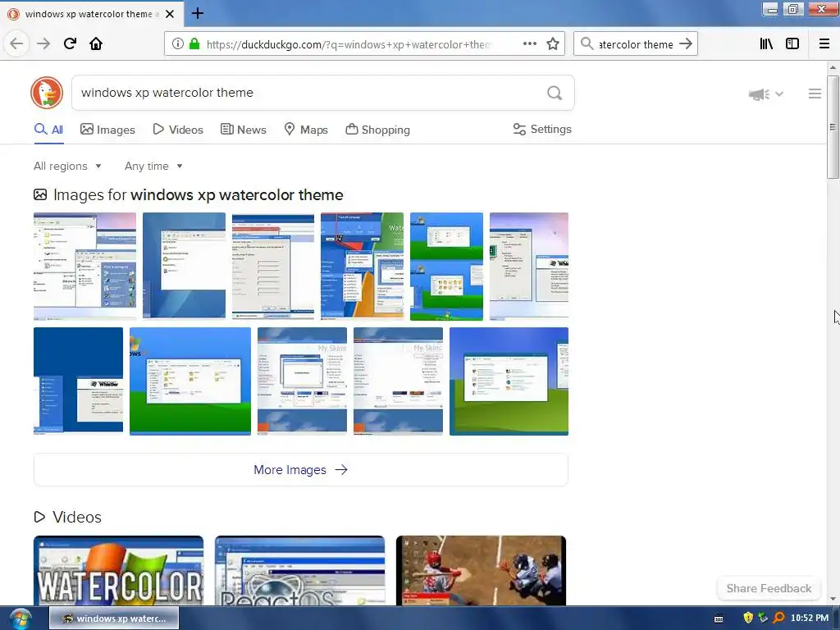
Task: Expand the All regions dropdown
Action: (x=67, y=166)
